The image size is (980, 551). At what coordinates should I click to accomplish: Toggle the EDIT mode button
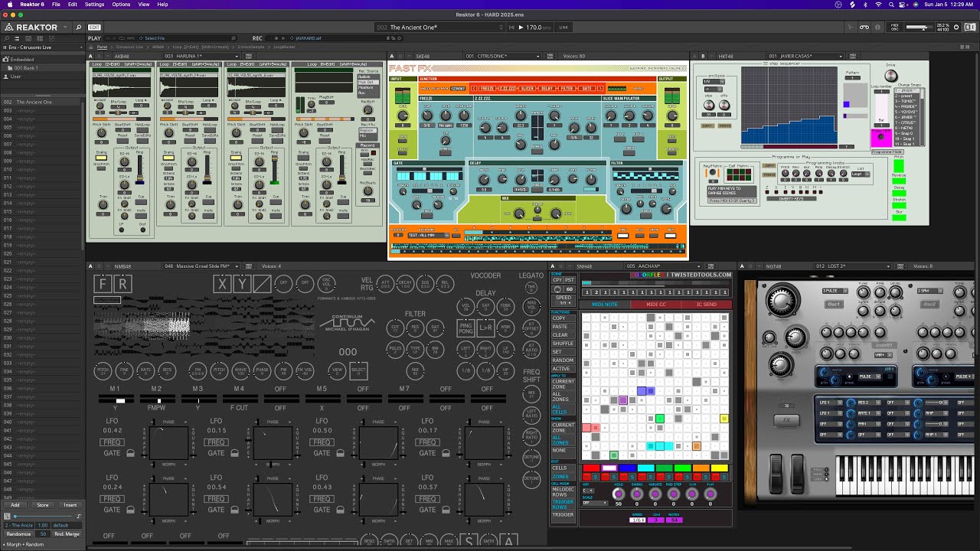pyautogui.click(x=94, y=28)
